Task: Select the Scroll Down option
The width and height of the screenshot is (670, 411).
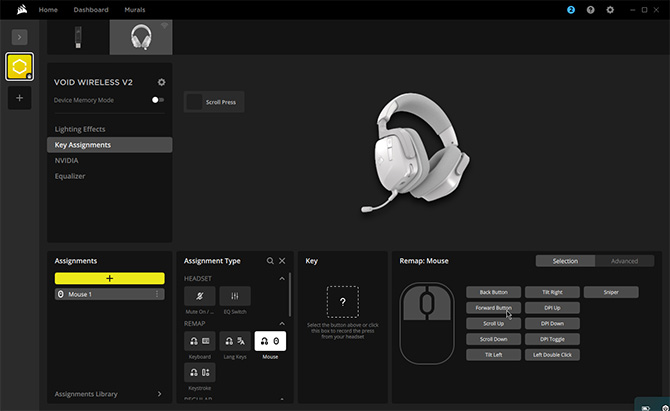Action: point(494,339)
